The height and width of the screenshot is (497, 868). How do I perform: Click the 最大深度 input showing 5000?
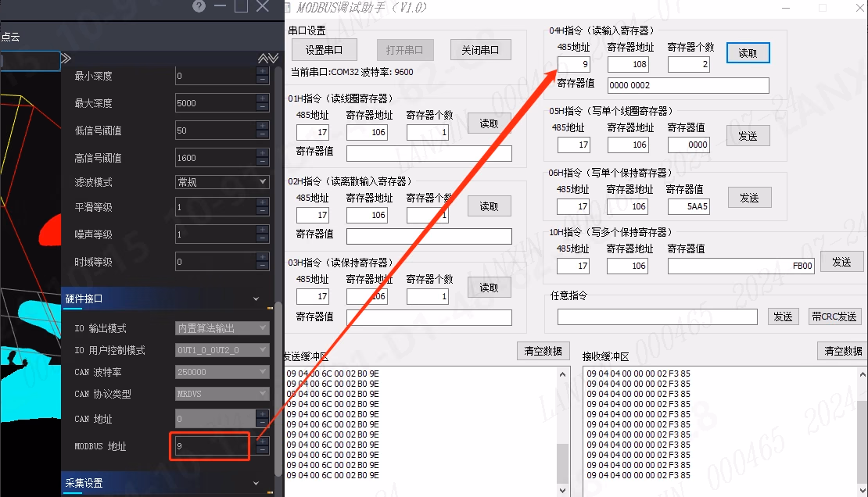pos(216,103)
